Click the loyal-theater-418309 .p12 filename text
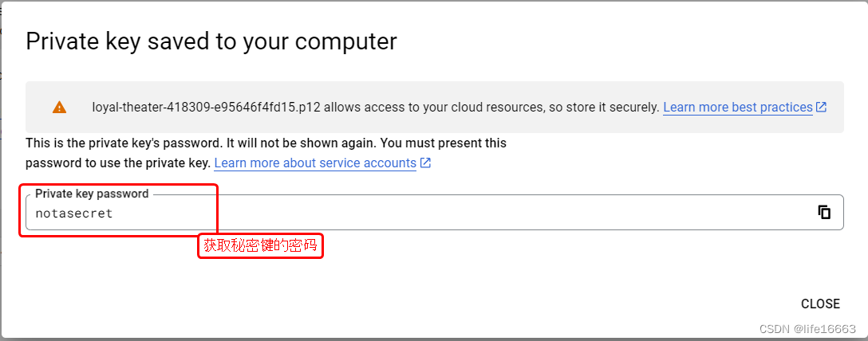 tap(206, 108)
